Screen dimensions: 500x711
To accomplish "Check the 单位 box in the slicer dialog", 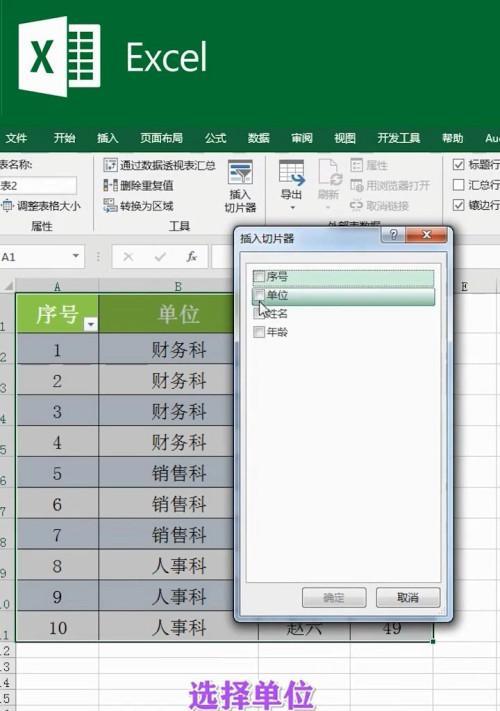I will [259, 295].
